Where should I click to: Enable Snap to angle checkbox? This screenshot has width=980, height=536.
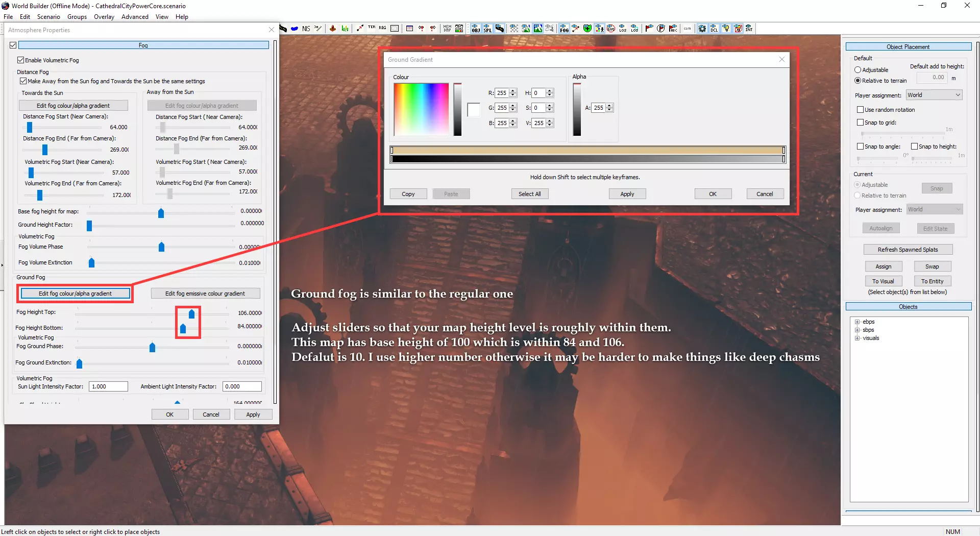[x=860, y=147]
